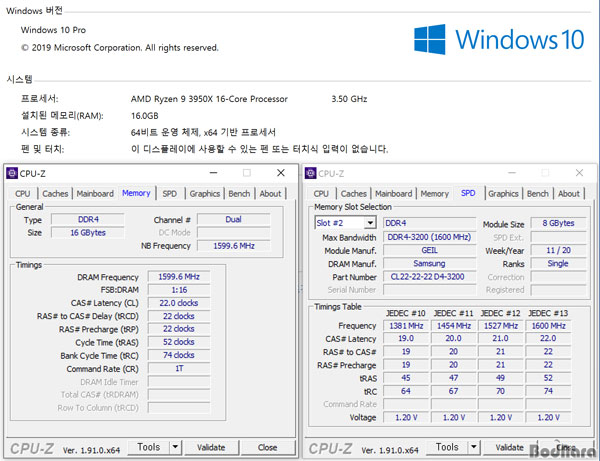Click Tools button in left CPU-Z window
The width and height of the screenshot is (600, 461).
tap(148, 447)
